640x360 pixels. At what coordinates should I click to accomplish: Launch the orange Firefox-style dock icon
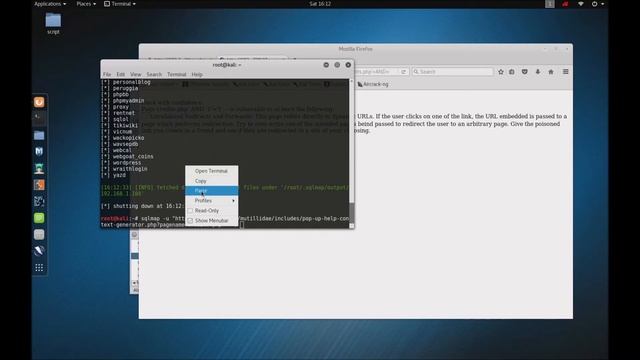pyautogui.click(x=39, y=102)
